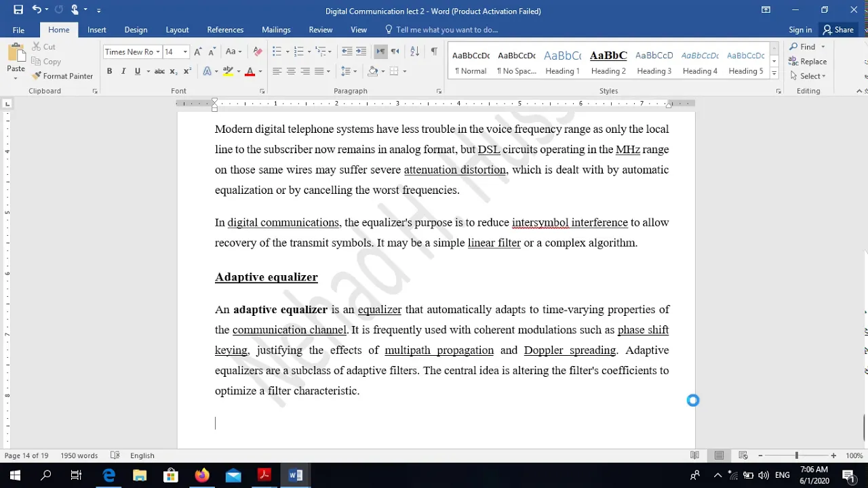The width and height of the screenshot is (868, 488).
Task: Click Sign in
Action: click(800, 30)
